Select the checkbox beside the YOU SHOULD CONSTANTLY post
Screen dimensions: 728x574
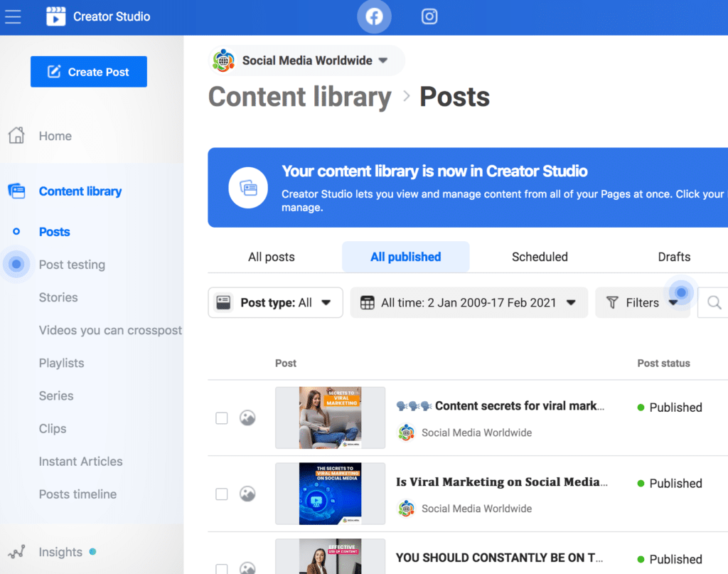tap(222, 569)
